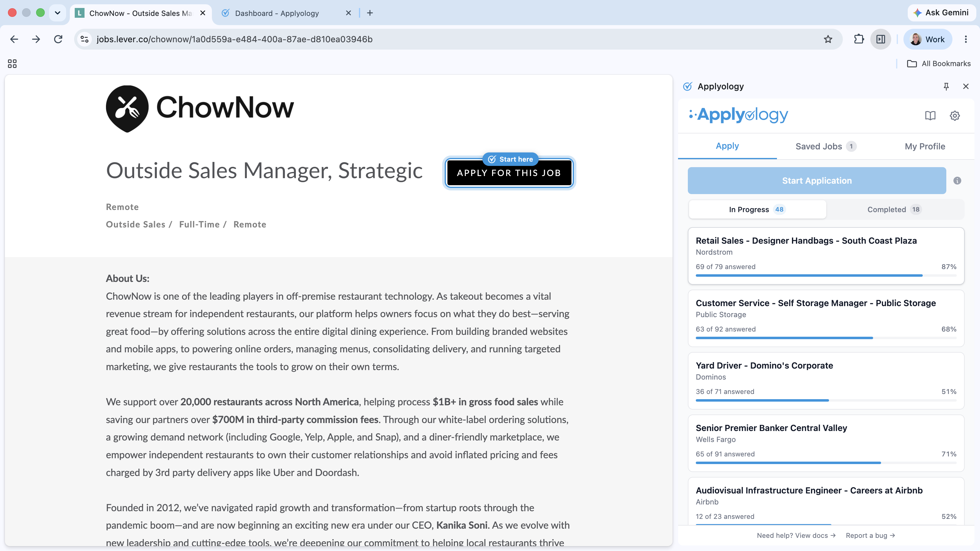Open Wells Fargo Senior Premier Banker card
The image size is (980, 551).
826,443
